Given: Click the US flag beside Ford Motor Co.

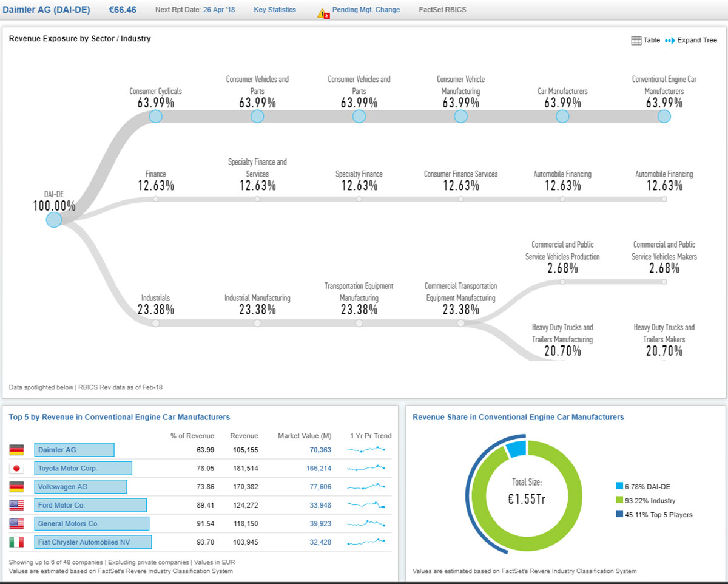Looking at the screenshot, I should [16, 505].
